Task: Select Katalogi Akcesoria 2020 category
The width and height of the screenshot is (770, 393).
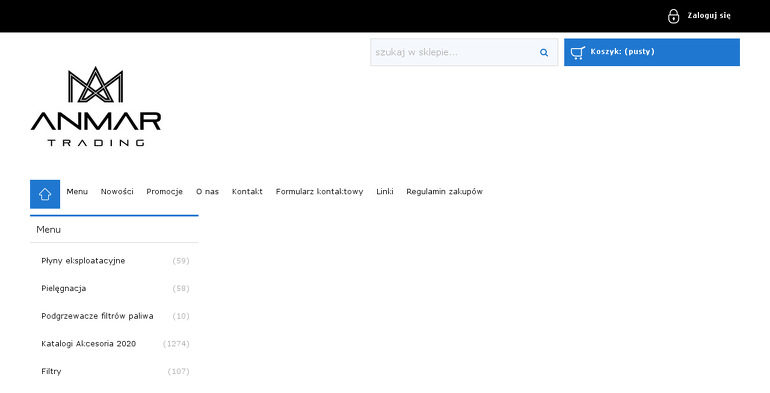Action: (x=88, y=343)
